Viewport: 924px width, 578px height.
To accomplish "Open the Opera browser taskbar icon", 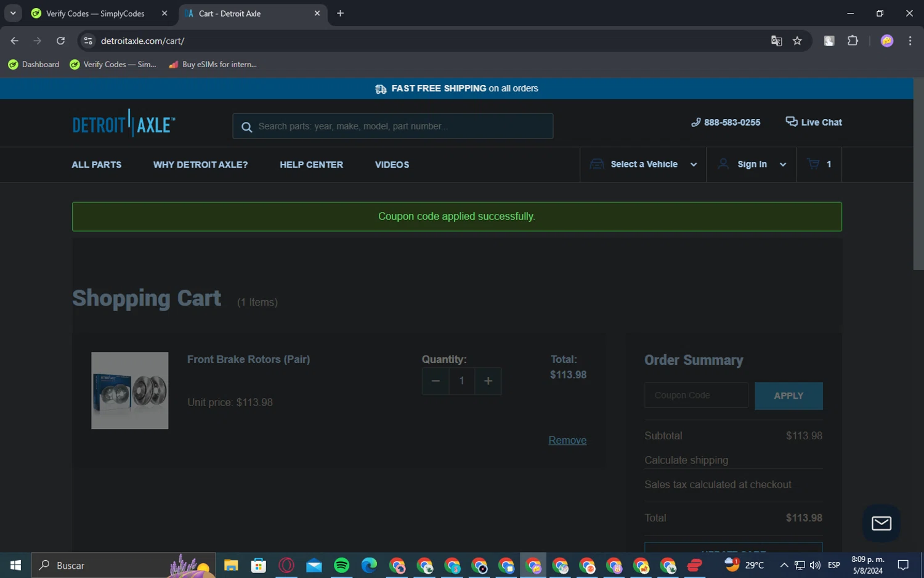I will pos(286,565).
